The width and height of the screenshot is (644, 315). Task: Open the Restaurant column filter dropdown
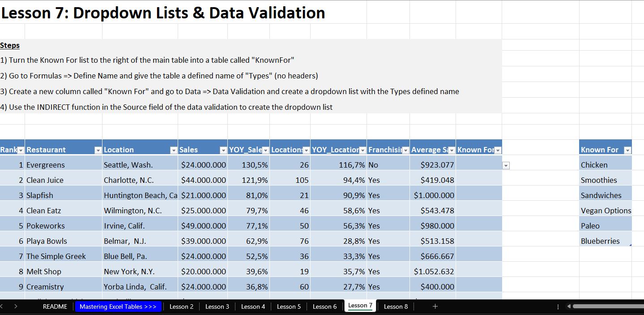98,150
